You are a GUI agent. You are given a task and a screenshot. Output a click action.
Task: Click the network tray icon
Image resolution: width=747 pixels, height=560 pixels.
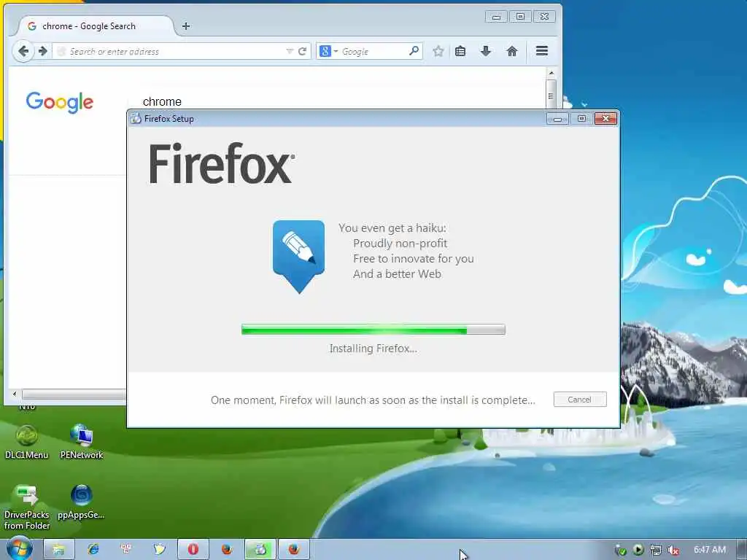coord(656,550)
